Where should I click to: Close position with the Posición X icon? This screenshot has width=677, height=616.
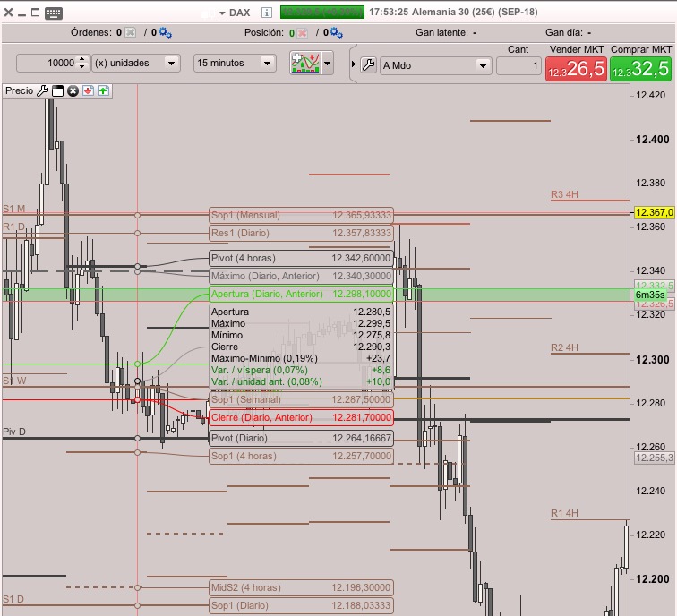point(303,33)
